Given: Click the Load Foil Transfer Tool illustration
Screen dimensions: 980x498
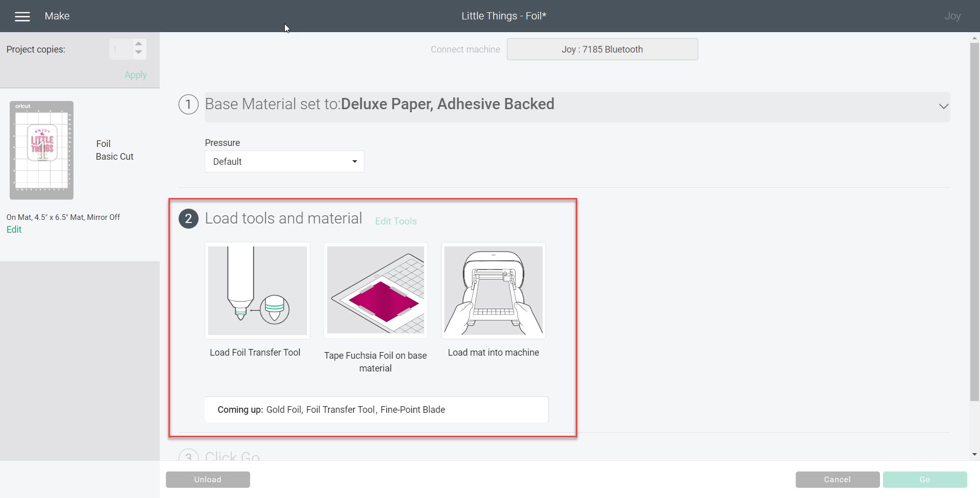Looking at the screenshot, I should coord(257,290).
